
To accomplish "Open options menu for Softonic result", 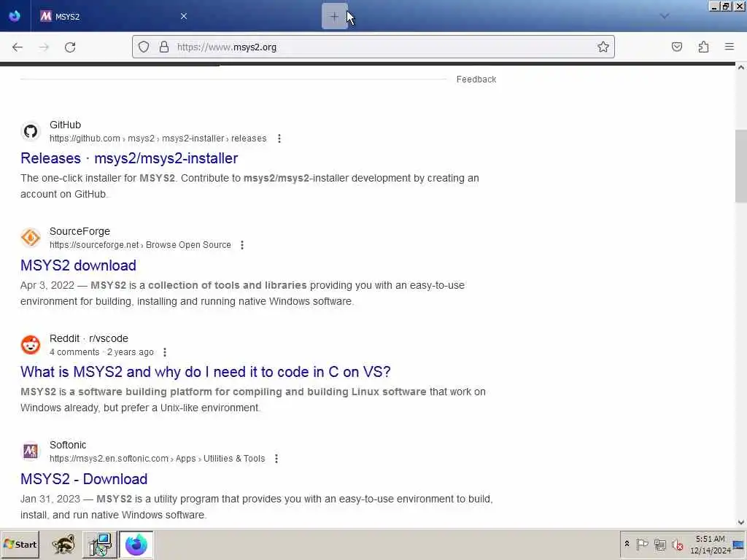I will point(276,459).
